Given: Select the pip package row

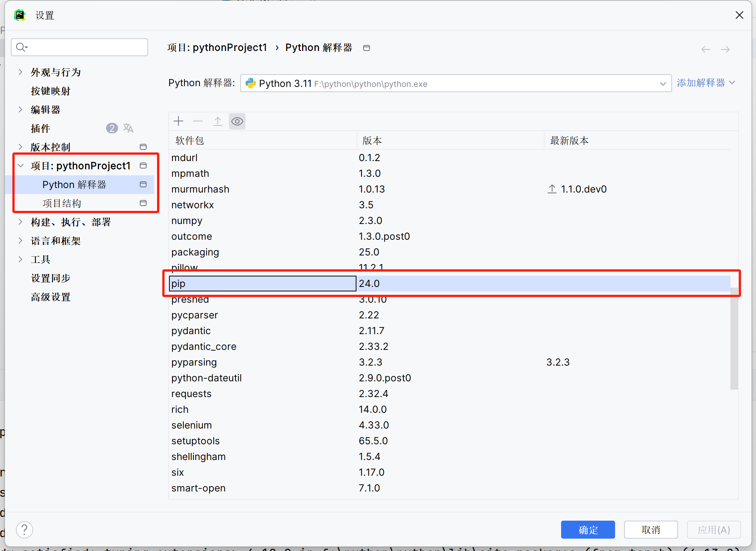Looking at the screenshot, I should [x=450, y=283].
